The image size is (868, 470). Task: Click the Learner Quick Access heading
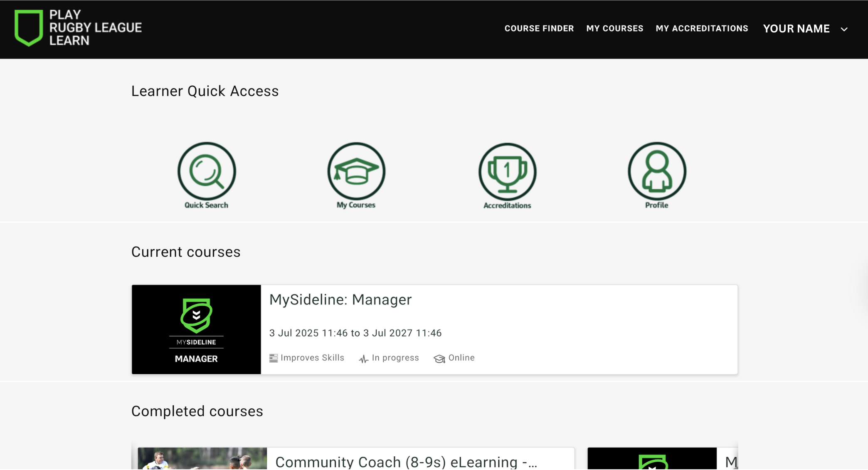click(x=205, y=91)
